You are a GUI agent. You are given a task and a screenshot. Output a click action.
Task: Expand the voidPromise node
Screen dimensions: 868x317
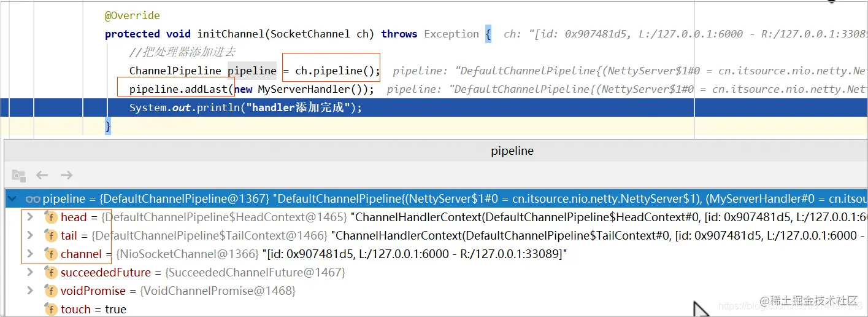pyautogui.click(x=29, y=291)
